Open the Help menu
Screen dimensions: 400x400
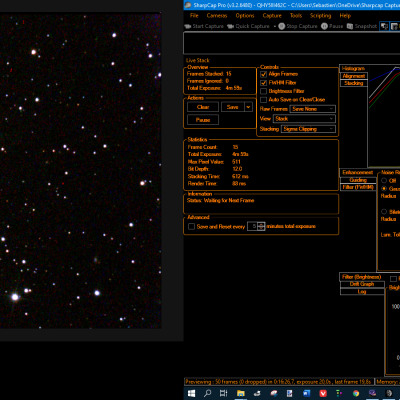point(345,16)
